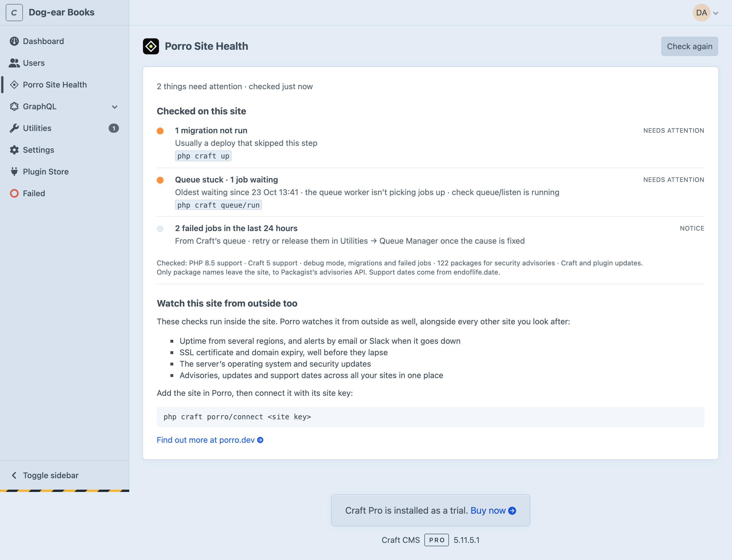Click the orange dot for migration not run
The height and width of the screenshot is (560, 732).
click(x=160, y=131)
